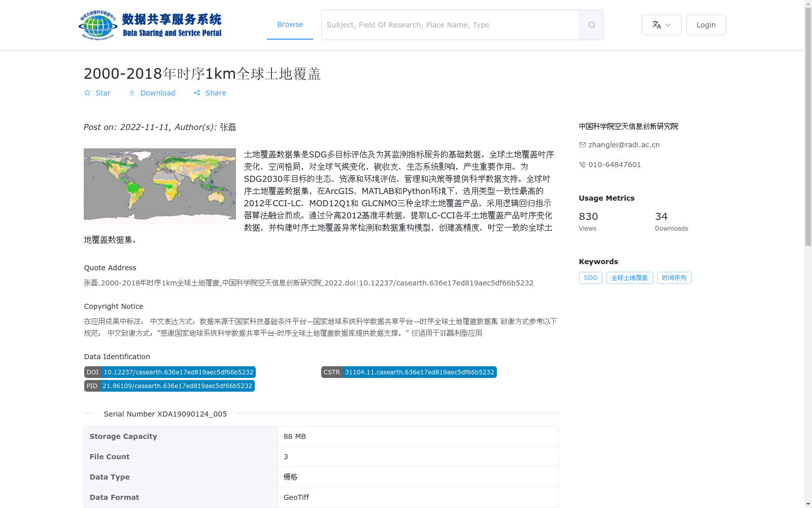Open the global land cover map thumbnail

(160, 186)
